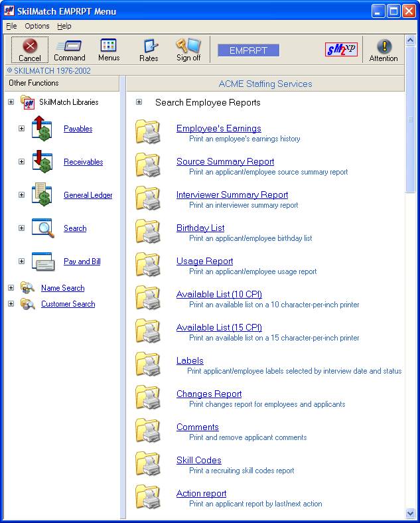Click the Name Search folder icon
Screen dimensions: 420x523
pos(27,287)
